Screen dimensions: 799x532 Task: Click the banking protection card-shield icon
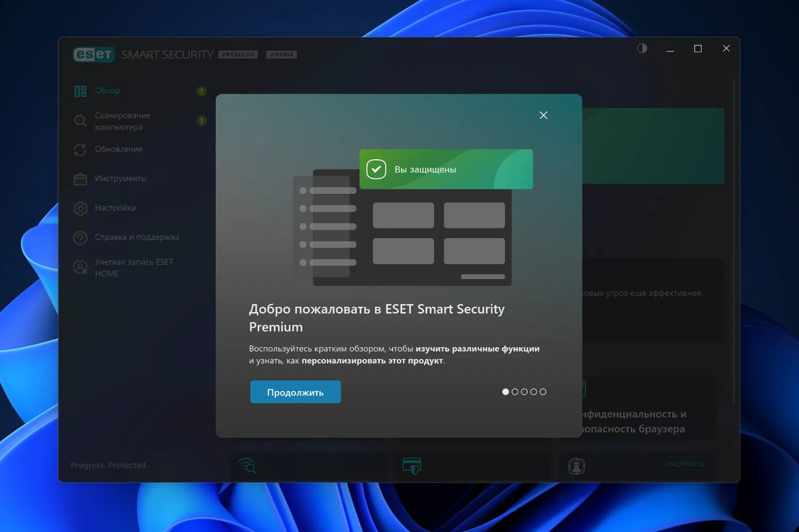tap(412, 466)
